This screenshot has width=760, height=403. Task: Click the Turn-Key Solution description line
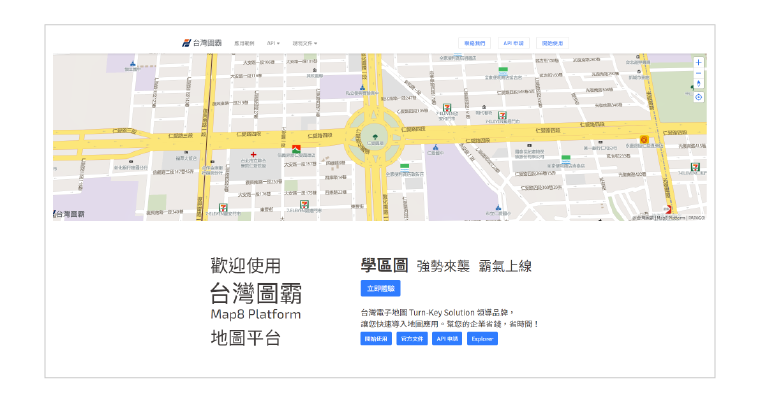[x=438, y=312]
